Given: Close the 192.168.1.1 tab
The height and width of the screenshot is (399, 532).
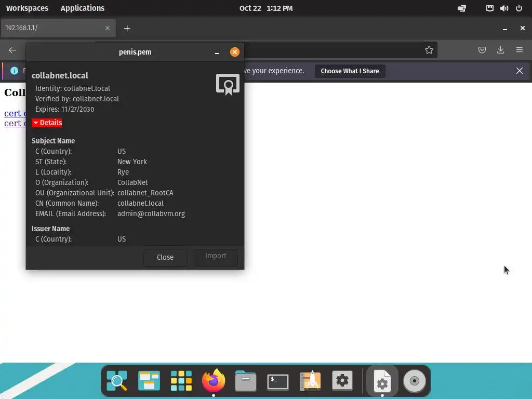Looking at the screenshot, I should [107, 28].
